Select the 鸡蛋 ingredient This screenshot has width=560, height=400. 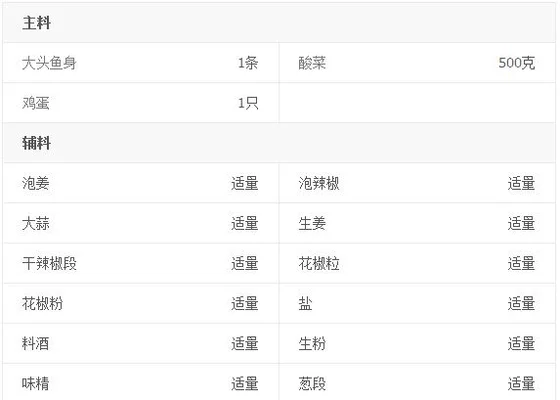[36, 103]
